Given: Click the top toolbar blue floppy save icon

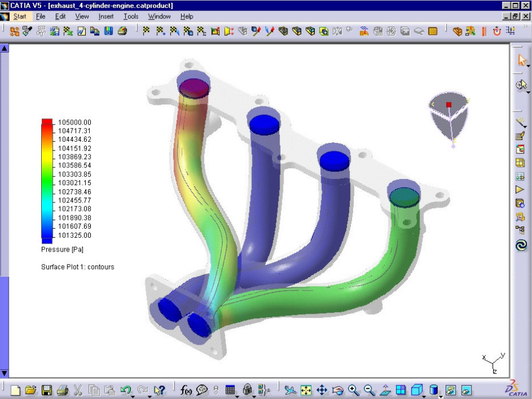Looking at the screenshot, I should click(108, 31).
